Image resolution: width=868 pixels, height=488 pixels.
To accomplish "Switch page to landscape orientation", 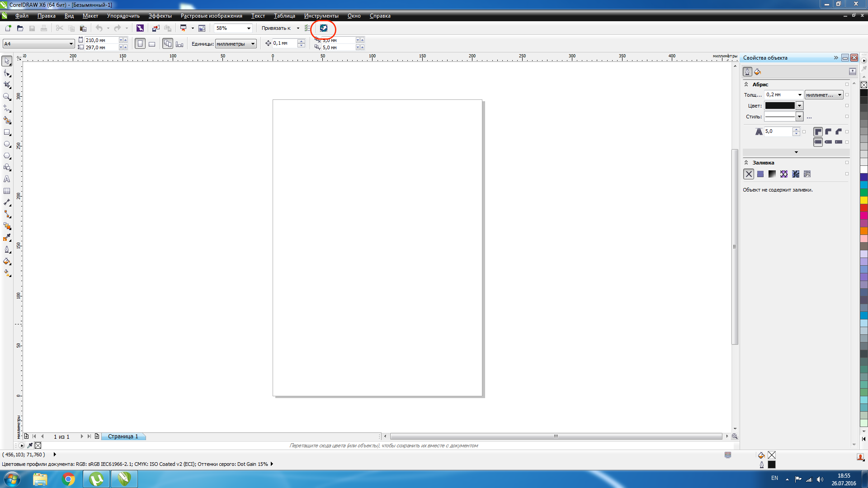I will click(152, 44).
